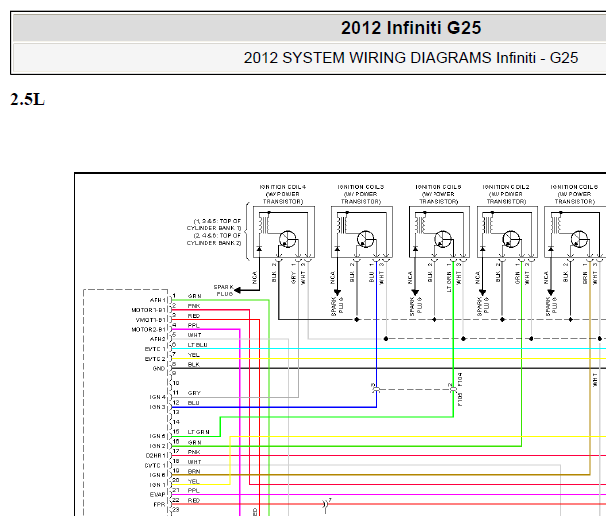Click the IGN 3 pin label
The width and height of the screenshot is (606, 516).
pyautogui.click(x=158, y=407)
